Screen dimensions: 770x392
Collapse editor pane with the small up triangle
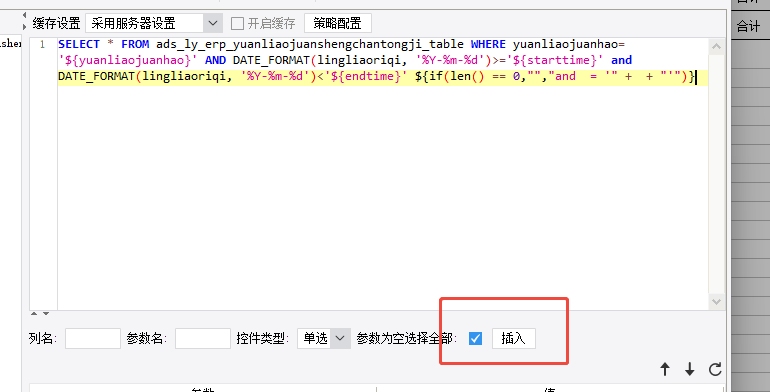tap(34, 313)
